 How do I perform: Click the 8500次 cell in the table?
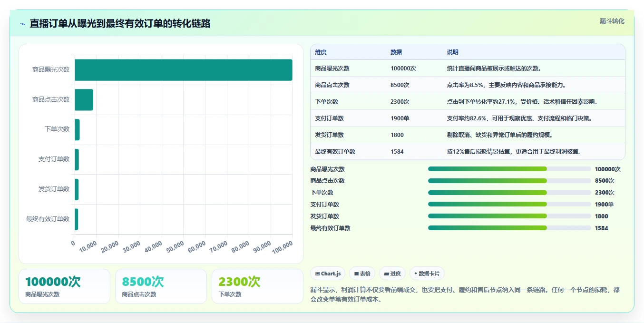click(x=400, y=85)
